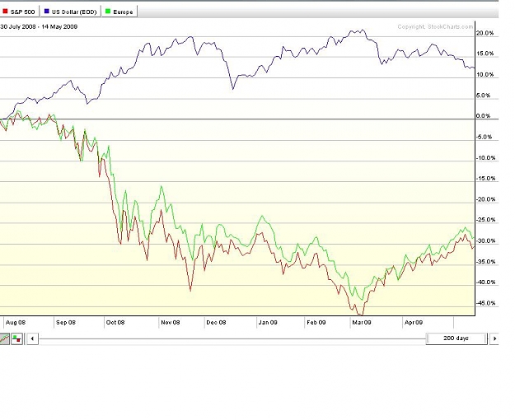
Task: Click the Sep 08 axis label
Action: coord(66,323)
